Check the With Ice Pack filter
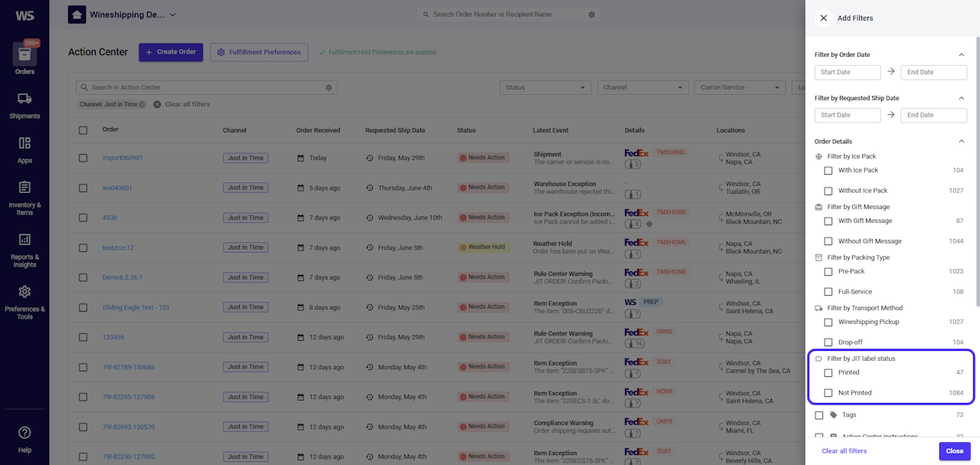 click(828, 170)
